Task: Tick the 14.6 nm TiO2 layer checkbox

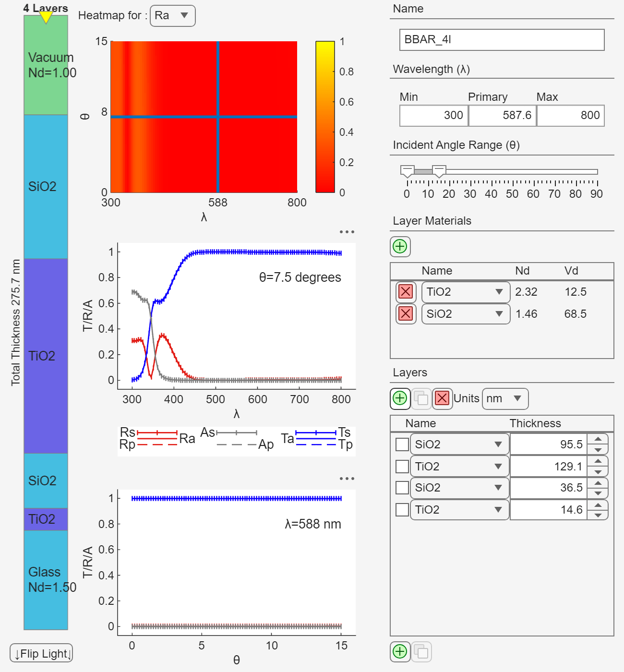Action: (x=402, y=510)
